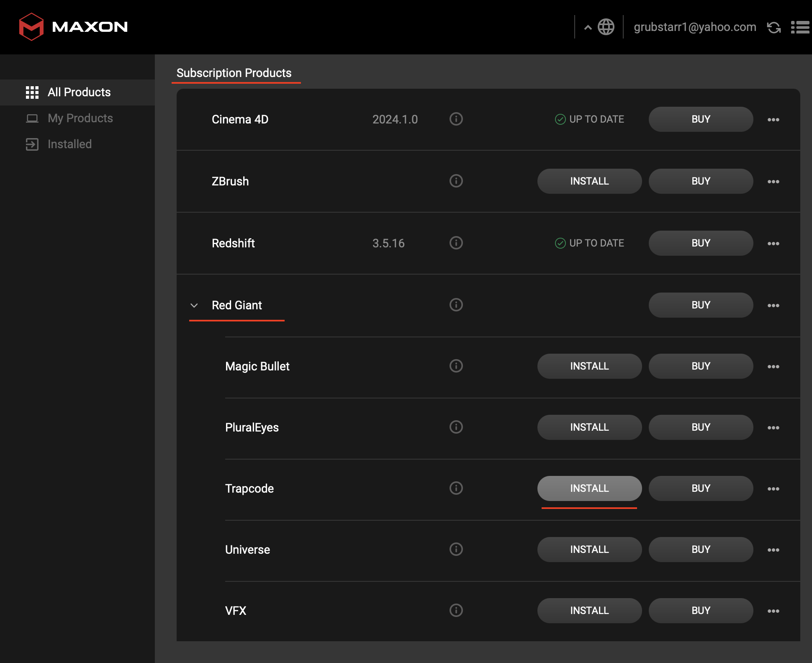Open My Products in sidebar
The image size is (812, 663).
click(x=77, y=118)
